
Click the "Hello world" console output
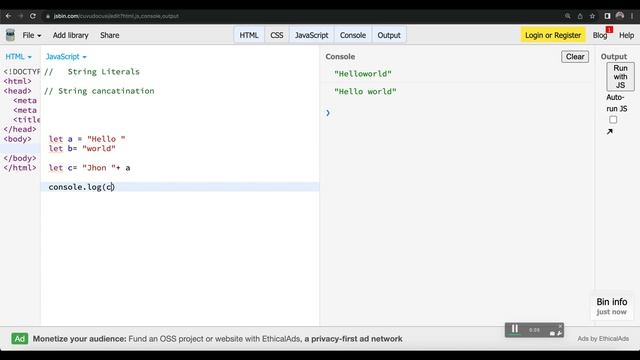pyautogui.click(x=365, y=92)
